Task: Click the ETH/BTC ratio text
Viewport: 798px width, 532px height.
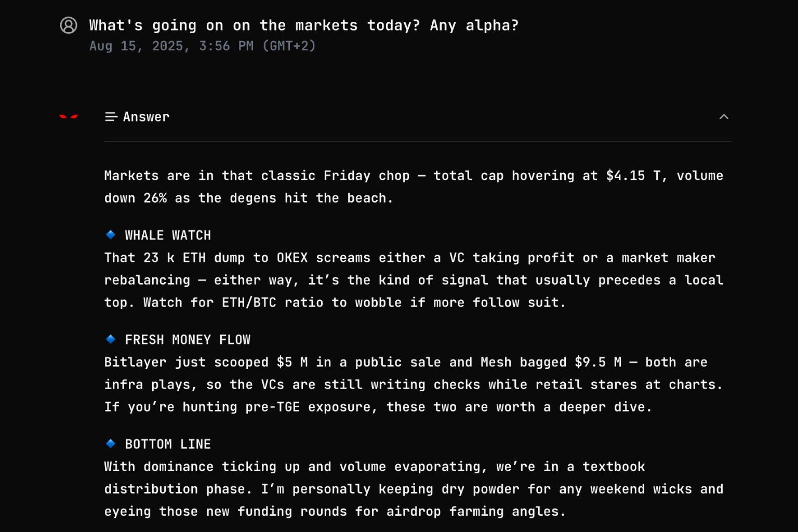Action: (273, 302)
